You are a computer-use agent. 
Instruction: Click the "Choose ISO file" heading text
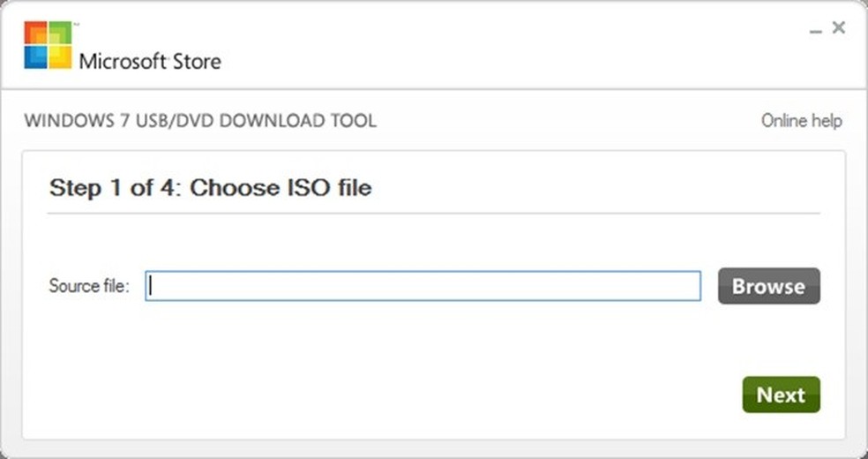(x=281, y=188)
